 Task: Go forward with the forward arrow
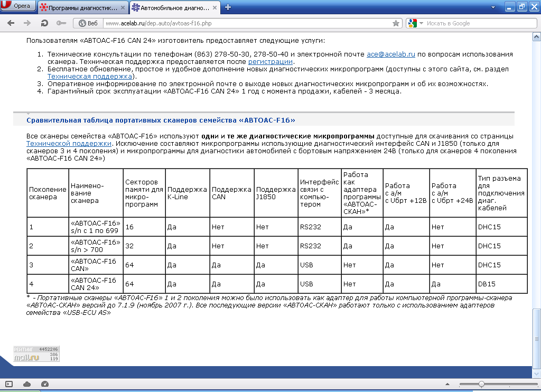pos(27,23)
